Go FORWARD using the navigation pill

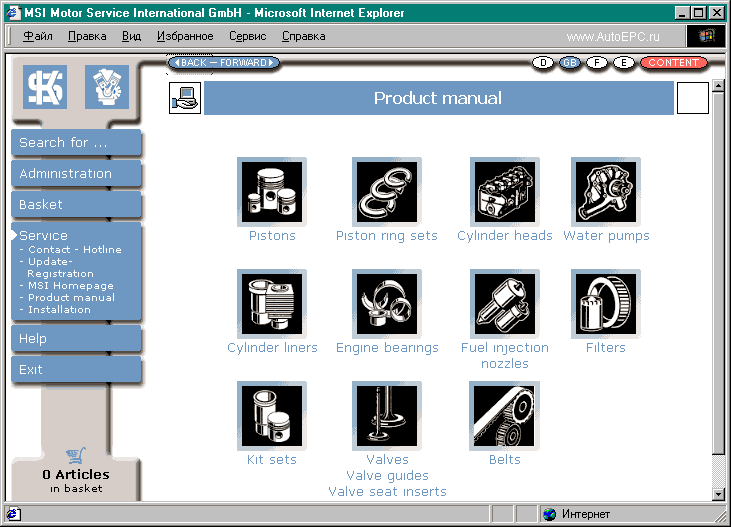(247, 62)
